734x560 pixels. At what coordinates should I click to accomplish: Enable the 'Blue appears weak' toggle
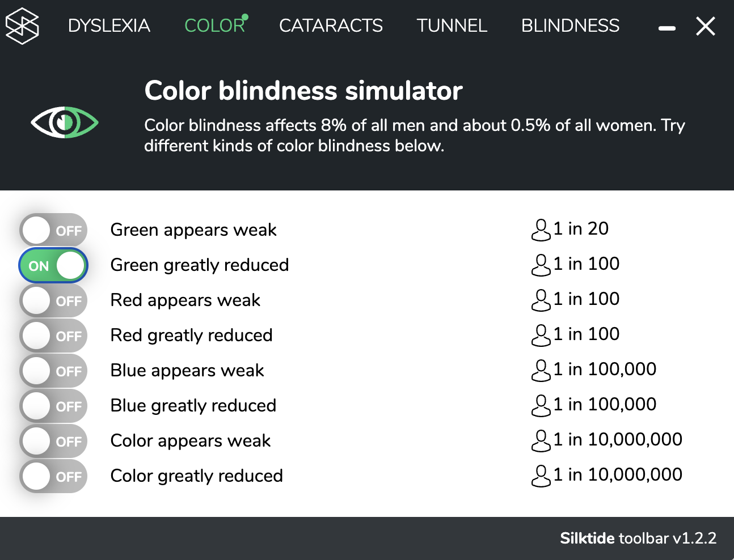53,371
